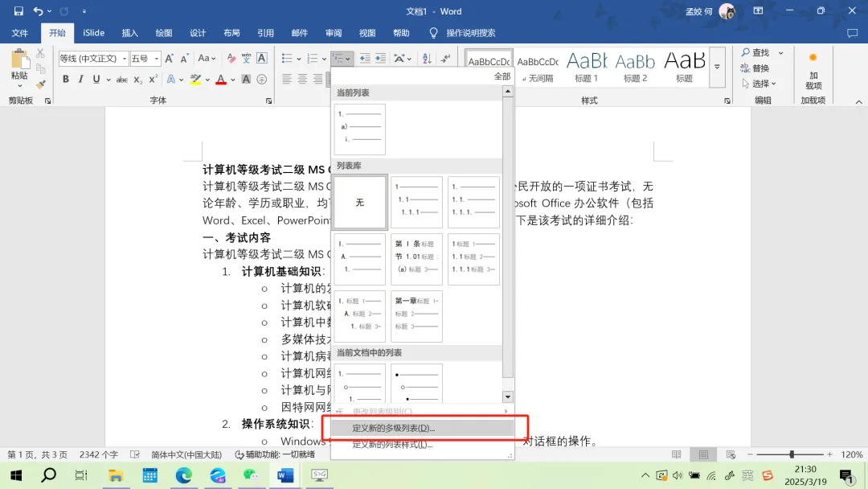Switch to the 插入 tab

[129, 33]
